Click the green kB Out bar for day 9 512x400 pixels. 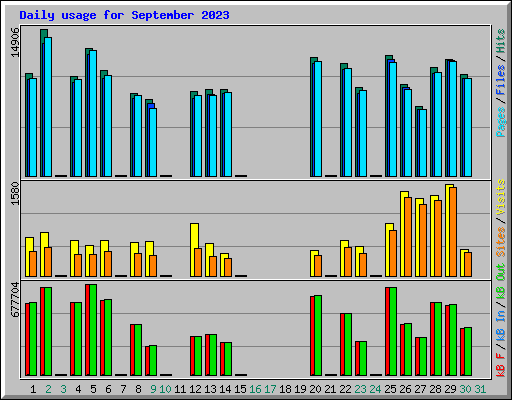(x=153, y=361)
